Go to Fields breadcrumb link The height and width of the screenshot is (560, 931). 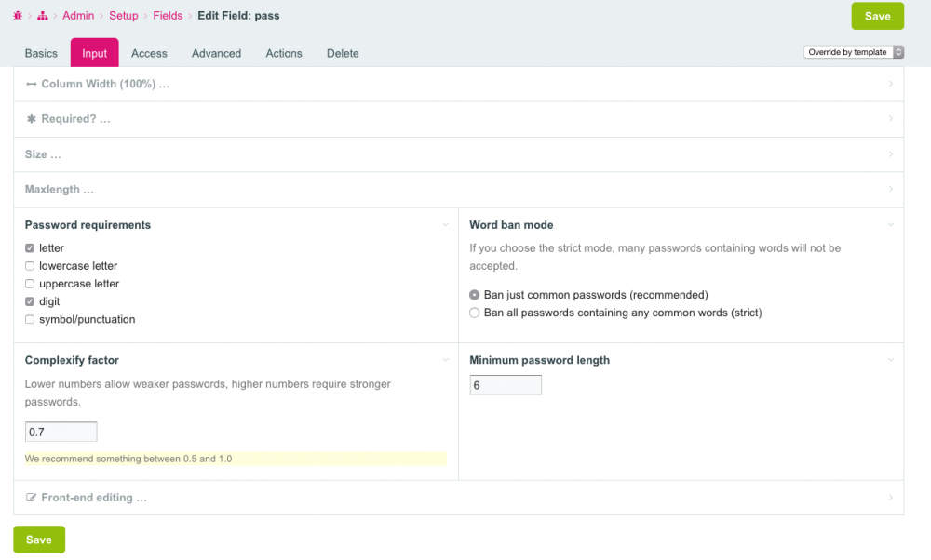168,16
